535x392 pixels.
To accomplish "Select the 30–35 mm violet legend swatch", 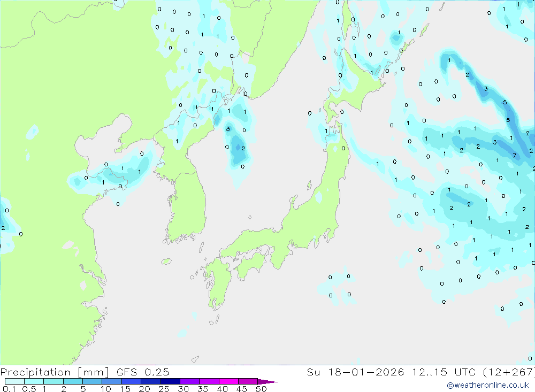I will [x=189, y=381].
